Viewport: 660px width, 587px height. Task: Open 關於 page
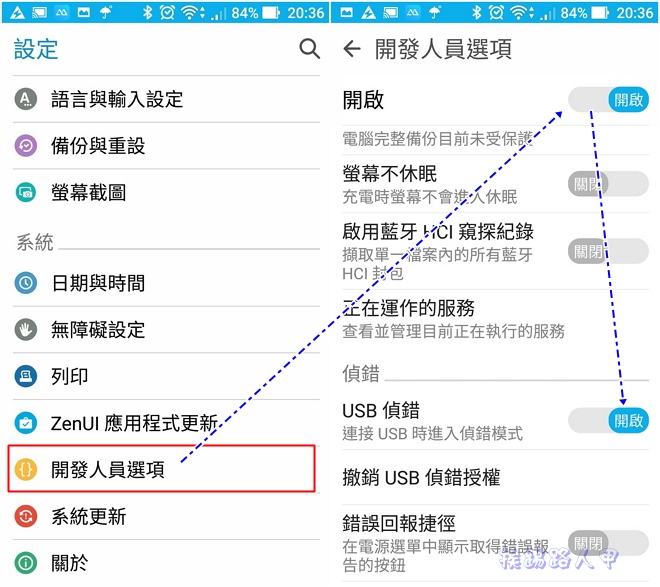pyautogui.click(x=166, y=563)
